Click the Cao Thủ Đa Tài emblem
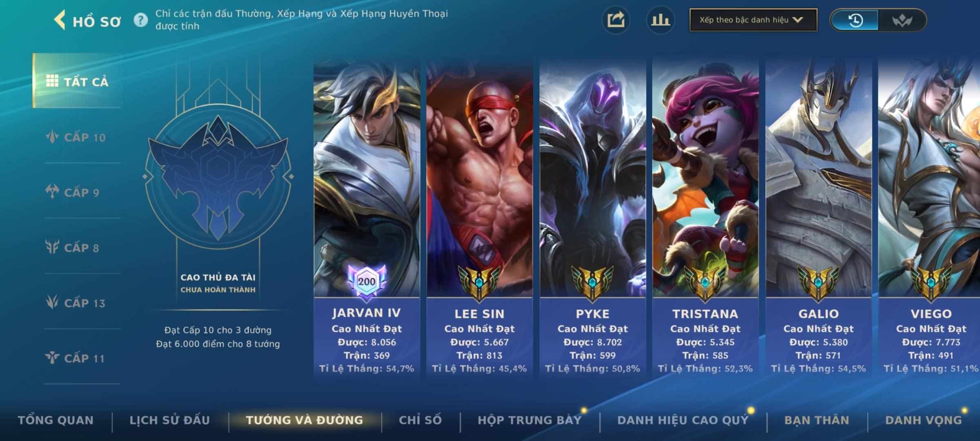The image size is (980, 441). click(218, 176)
